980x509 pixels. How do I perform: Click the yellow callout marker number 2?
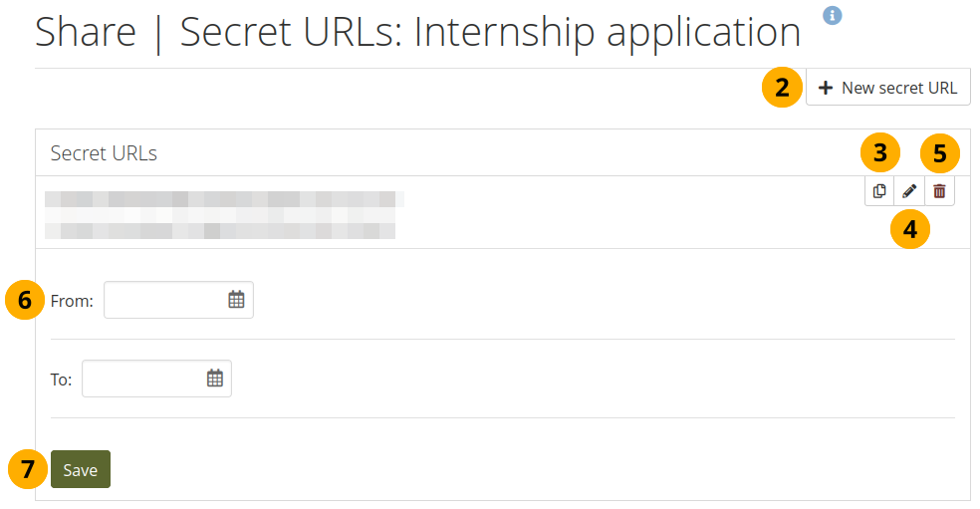point(782,88)
